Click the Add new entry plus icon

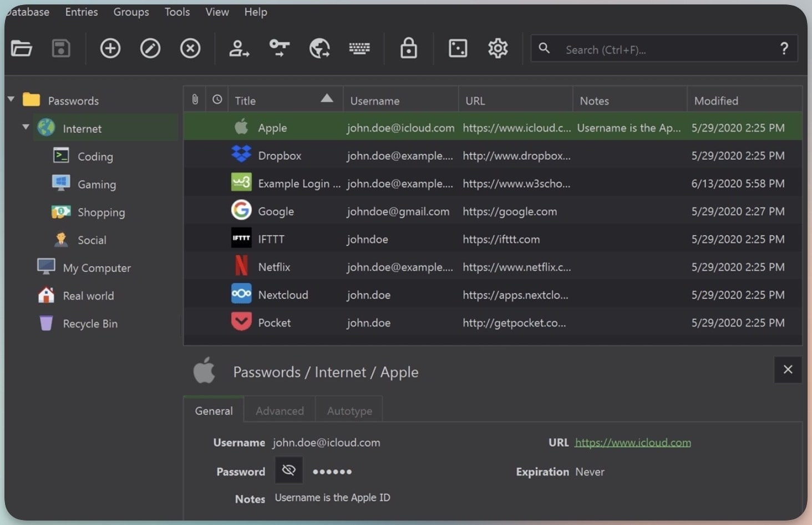[110, 49]
